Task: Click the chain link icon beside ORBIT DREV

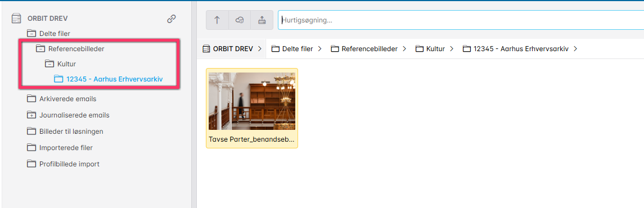Action: 172,19
